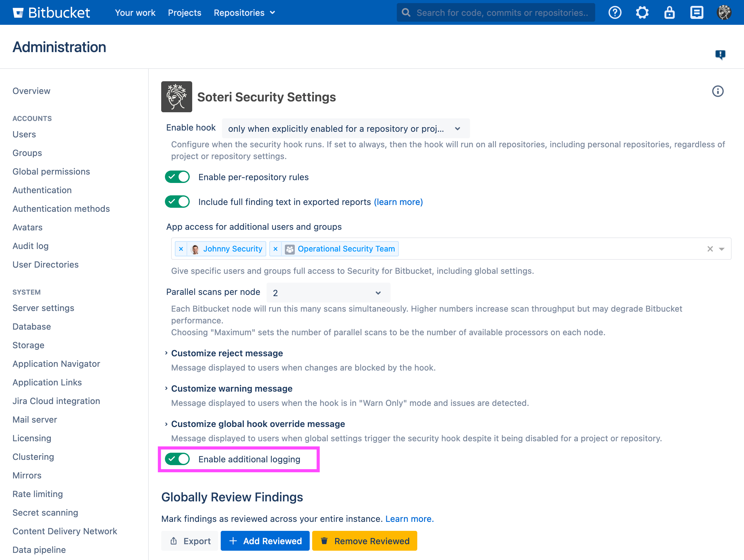The height and width of the screenshot is (560, 744).
Task: Open the Repositories menu
Action: [x=244, y=12]
